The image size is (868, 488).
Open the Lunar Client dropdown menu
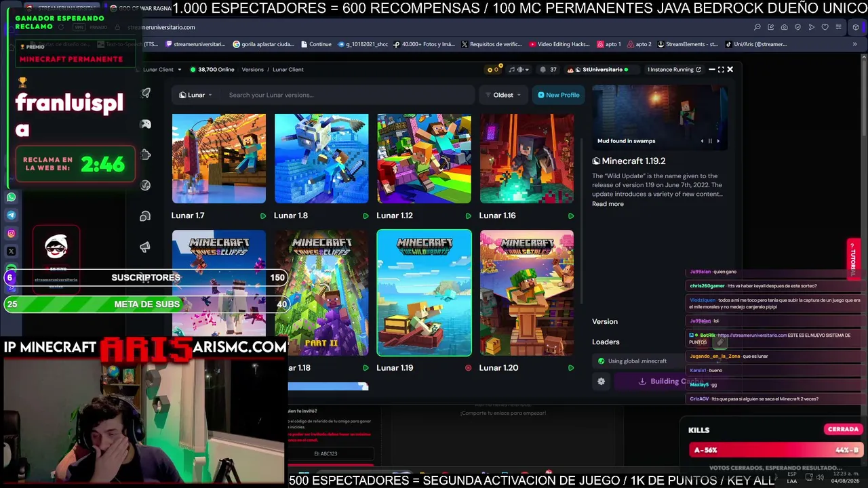coord(162,69)
